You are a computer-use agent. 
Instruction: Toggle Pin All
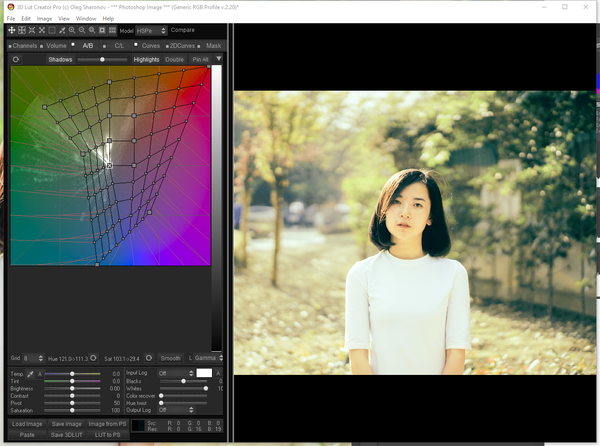tap(201, 59)
